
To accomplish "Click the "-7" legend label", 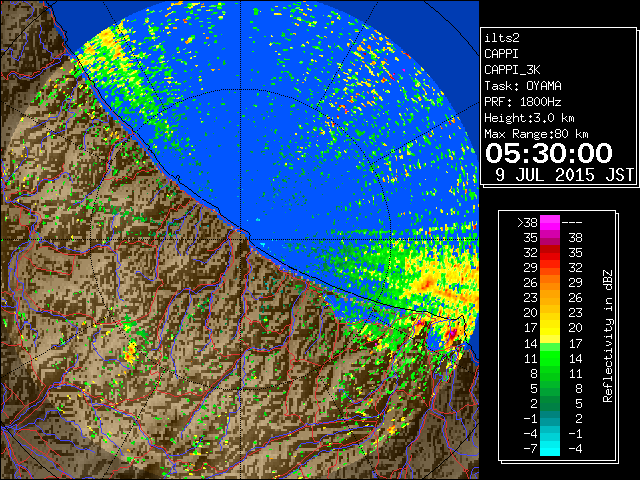I will [x=530, y=448].
